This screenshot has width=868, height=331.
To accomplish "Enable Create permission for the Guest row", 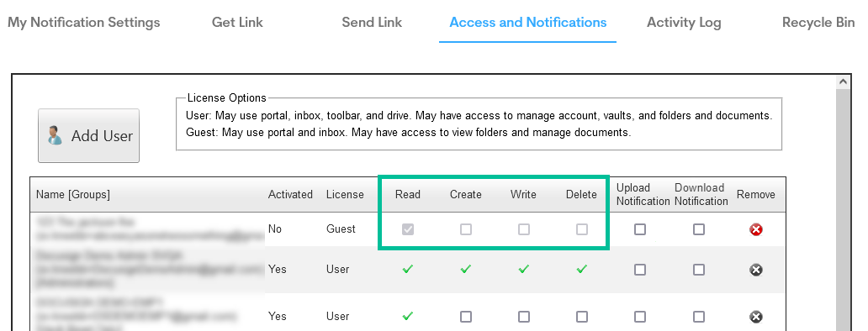I will pyautogui.click(x=466, y=229).
